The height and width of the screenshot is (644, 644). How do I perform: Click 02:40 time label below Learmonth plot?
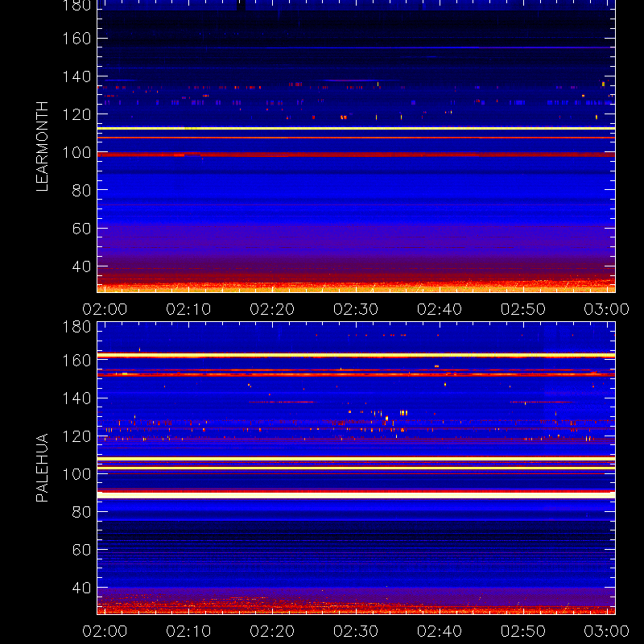pos(440,309)
